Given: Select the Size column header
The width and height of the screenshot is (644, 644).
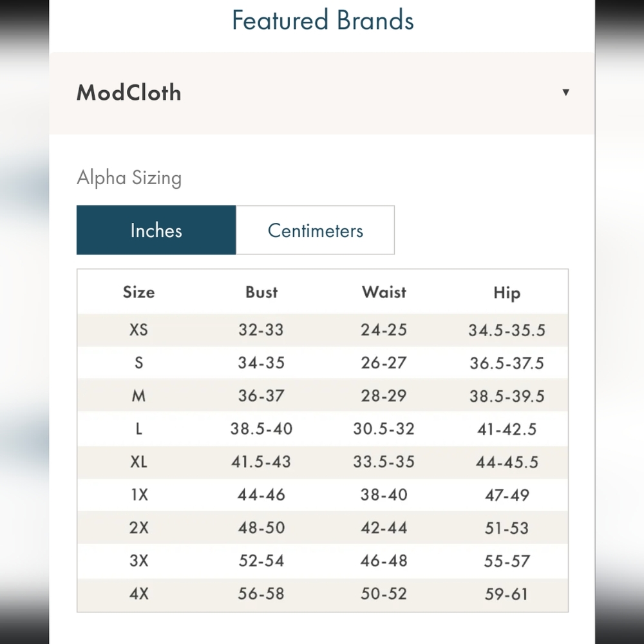Looking at the screenshot, I should (138, 292).
